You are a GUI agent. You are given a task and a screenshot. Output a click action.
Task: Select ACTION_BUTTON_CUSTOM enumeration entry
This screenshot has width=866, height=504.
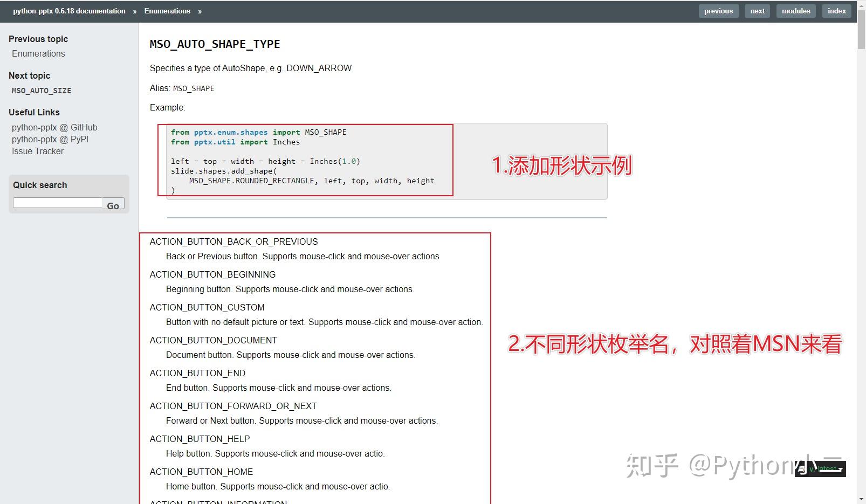(x=207, y=307)
